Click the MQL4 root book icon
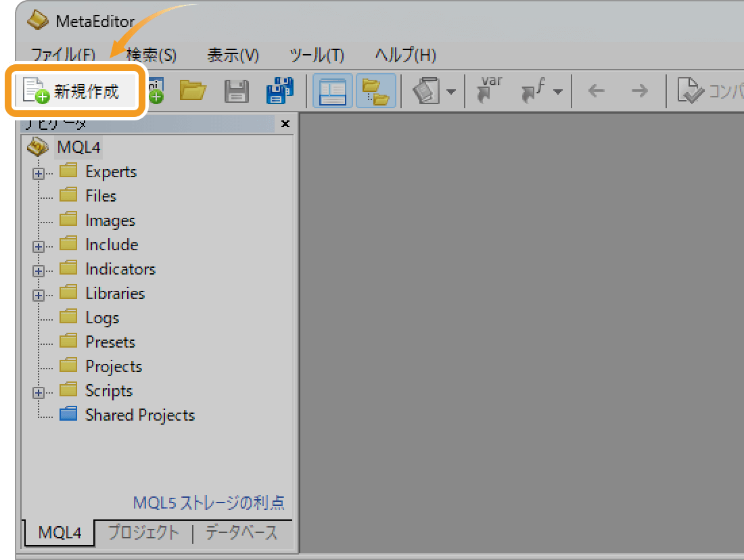The image size is (744, 560). [38, 147]
